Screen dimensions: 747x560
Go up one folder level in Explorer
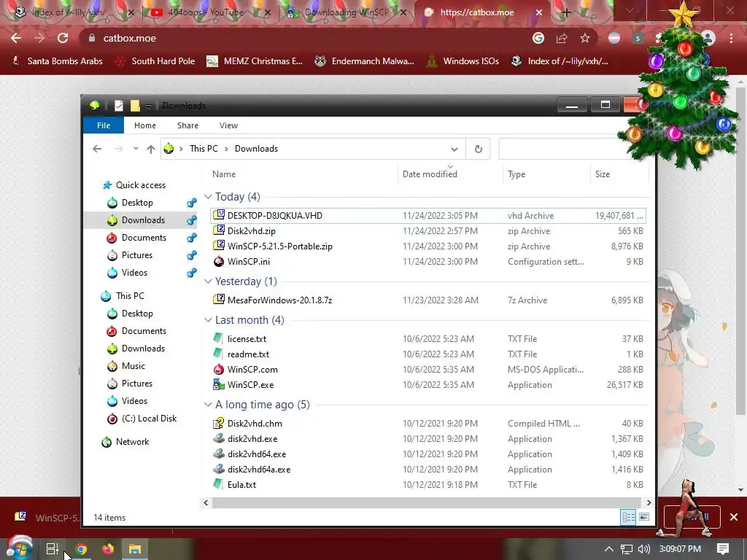pyautogui.click(x=151, y=149)
